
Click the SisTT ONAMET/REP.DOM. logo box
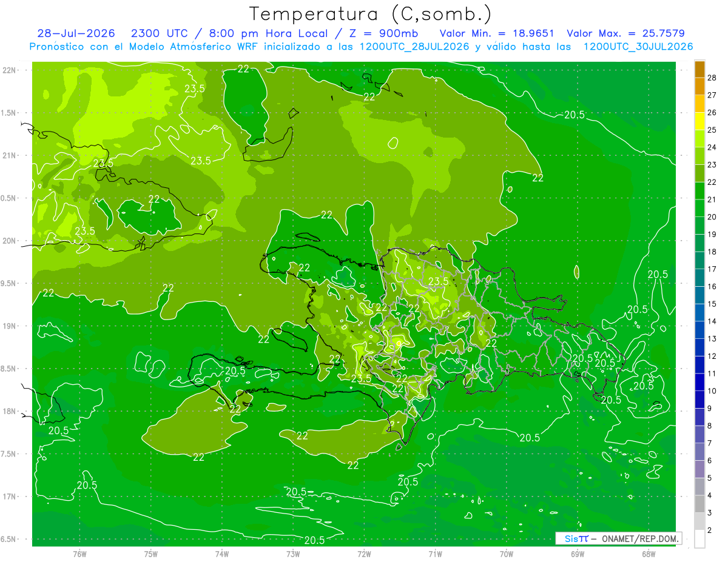[x=618, y=538]
